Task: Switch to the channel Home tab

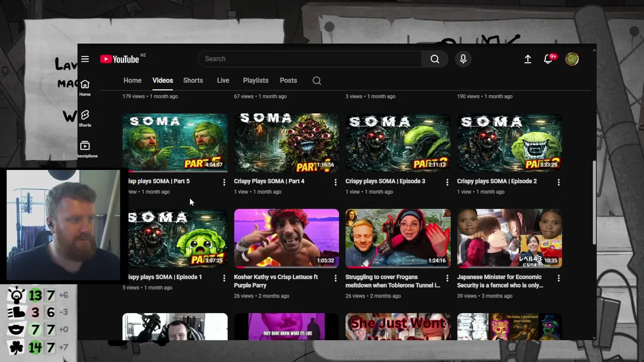Action: 132,80
